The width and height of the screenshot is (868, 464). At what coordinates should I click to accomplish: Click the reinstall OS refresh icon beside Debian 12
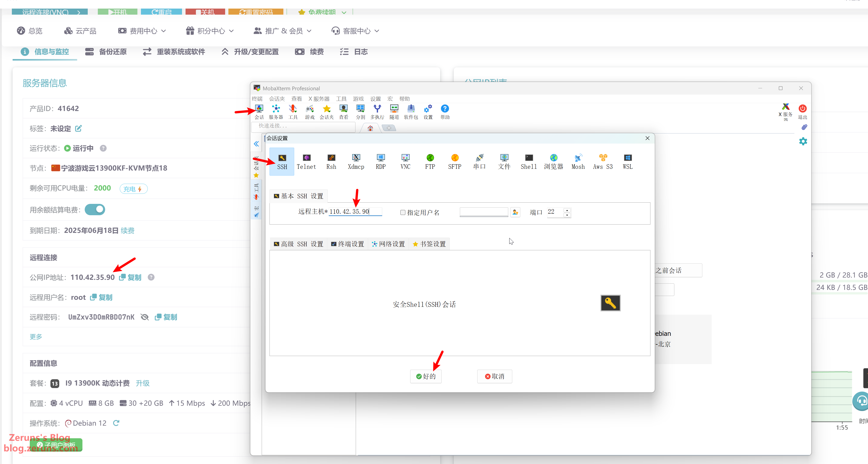[116, 423]
